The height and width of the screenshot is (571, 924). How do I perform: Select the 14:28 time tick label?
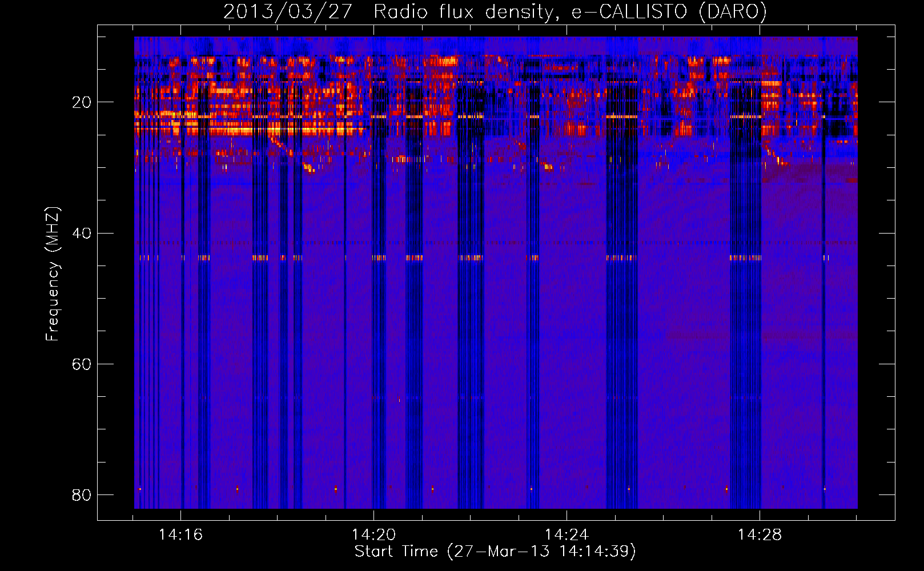click(x=760, y=534)
